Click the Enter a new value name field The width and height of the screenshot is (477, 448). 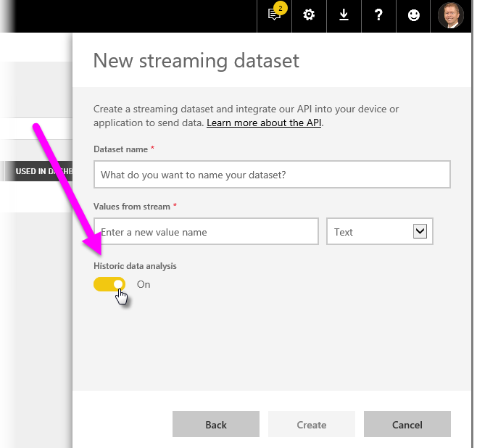[207, 231]
